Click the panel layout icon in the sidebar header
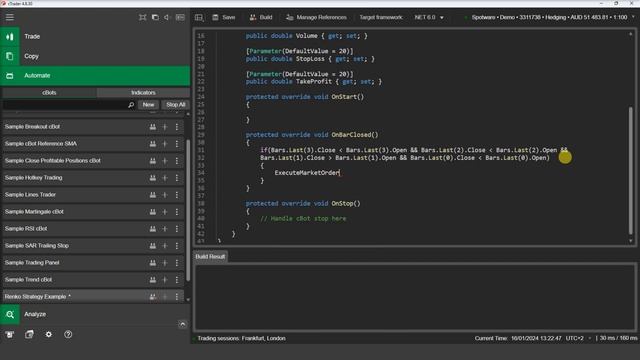The height and width of the screenshot is (360, 640). (x=180, y=17)
